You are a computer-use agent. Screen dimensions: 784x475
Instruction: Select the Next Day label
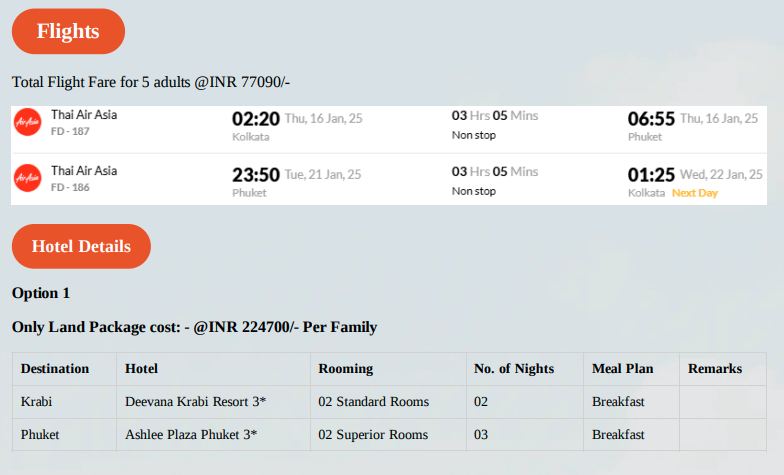[x=694, y=193]
